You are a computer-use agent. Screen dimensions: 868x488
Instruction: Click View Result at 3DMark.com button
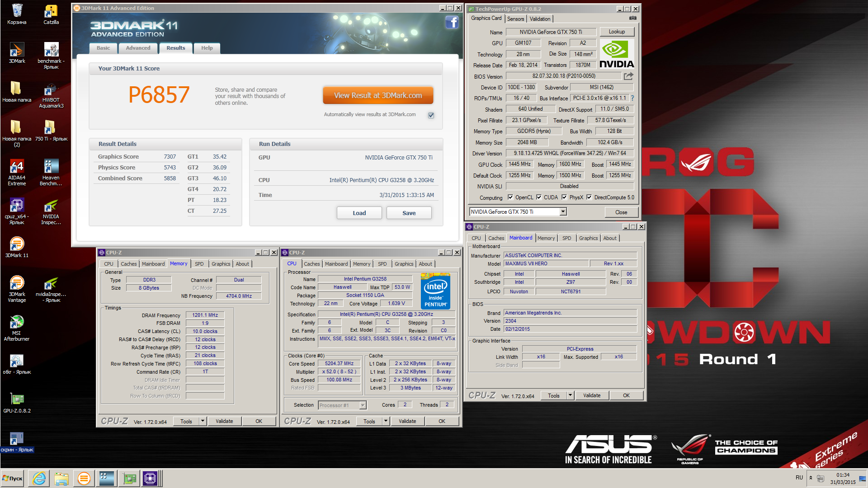pyautogui.click(x=378, y=95)
